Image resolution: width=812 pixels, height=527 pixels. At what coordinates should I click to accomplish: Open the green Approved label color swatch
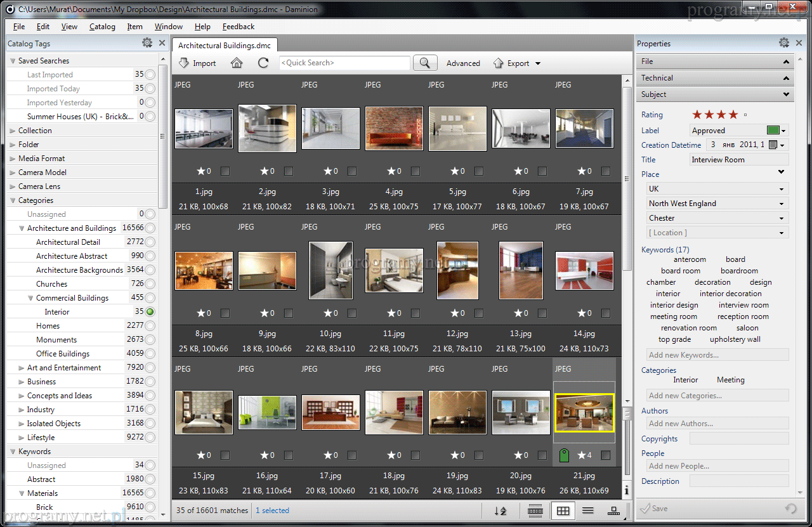pyautogui.click(x=773, y=131)
